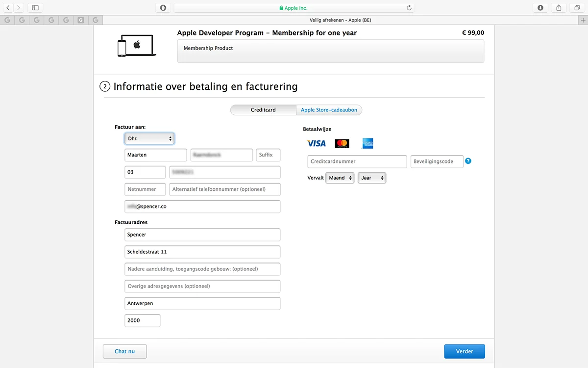The image size is (588, 368).
Task: Continue checkout with the Verder button
Action: [464, 351]
